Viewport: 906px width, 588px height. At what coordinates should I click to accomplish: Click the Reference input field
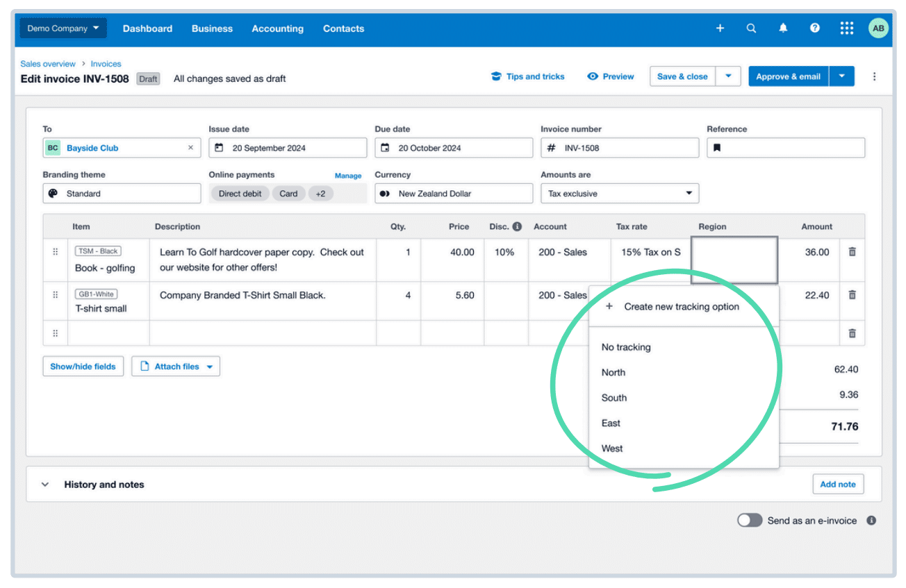tap(786, 148)
